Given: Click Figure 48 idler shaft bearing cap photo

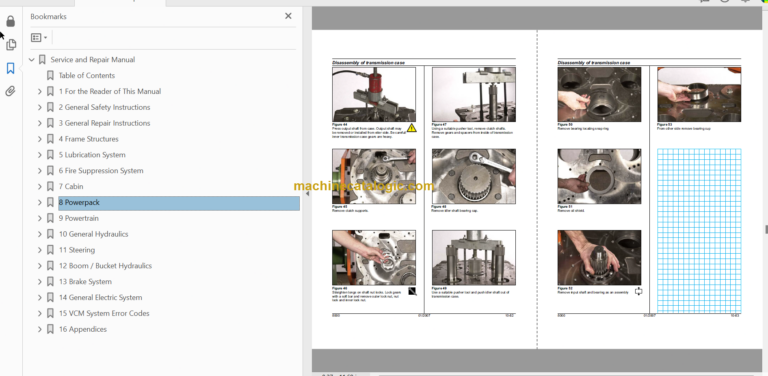Looking at the screenshot, I should (474, 176).
